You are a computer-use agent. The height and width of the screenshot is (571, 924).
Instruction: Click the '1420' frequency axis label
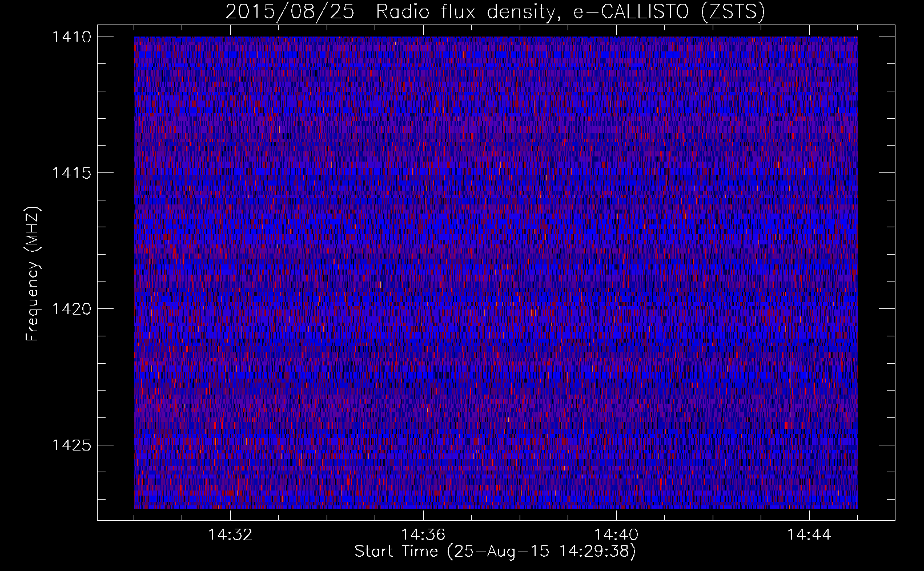tap(71, 309)
